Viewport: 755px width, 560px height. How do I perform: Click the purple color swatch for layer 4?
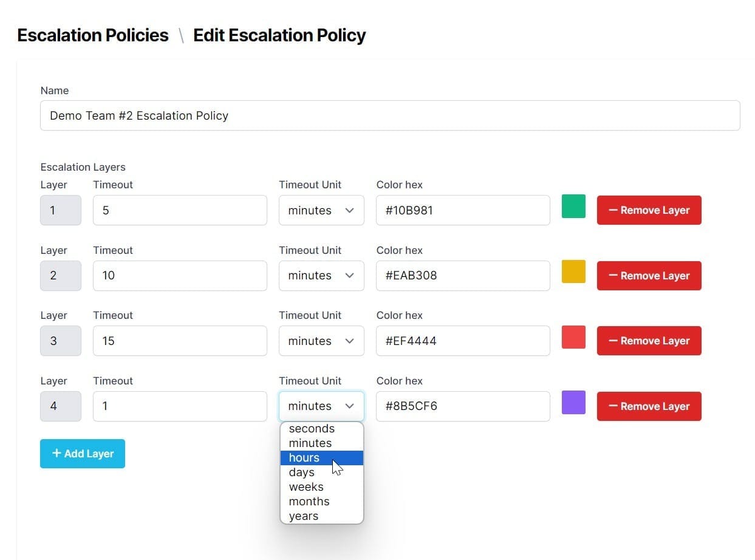tap(573, 402)
